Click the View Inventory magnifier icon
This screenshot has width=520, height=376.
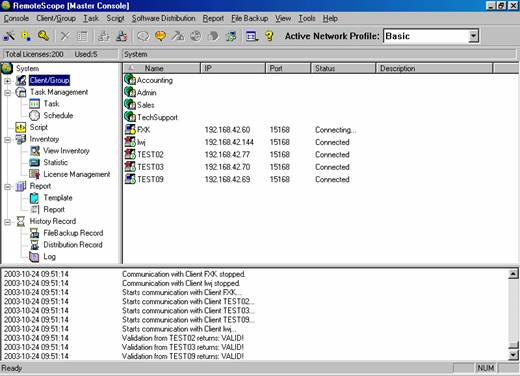pyautogui.click(x=34, y=151)
